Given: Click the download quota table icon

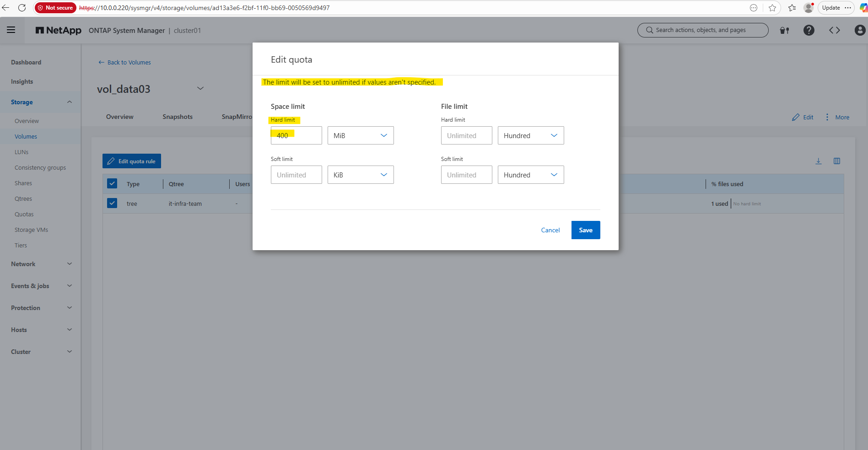Looking at the screenshot, I should point(819,161).
